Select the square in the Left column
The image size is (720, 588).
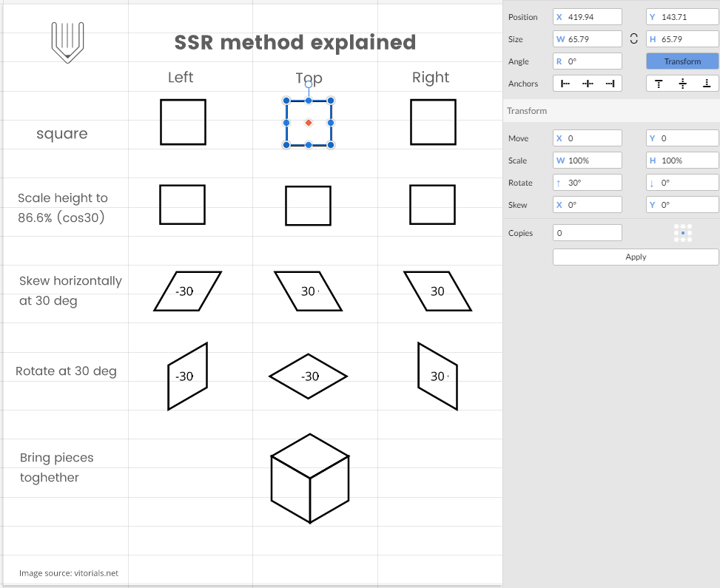coord(184,122)
